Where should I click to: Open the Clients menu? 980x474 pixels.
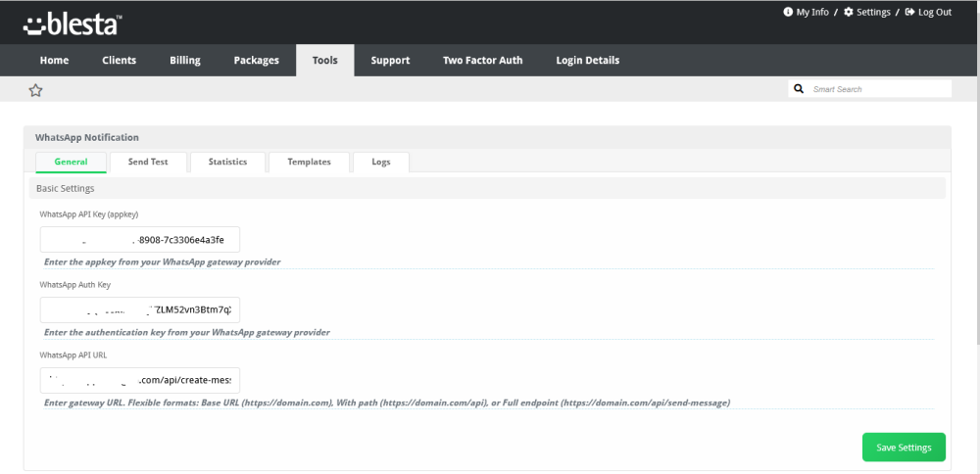coord(119,60)
